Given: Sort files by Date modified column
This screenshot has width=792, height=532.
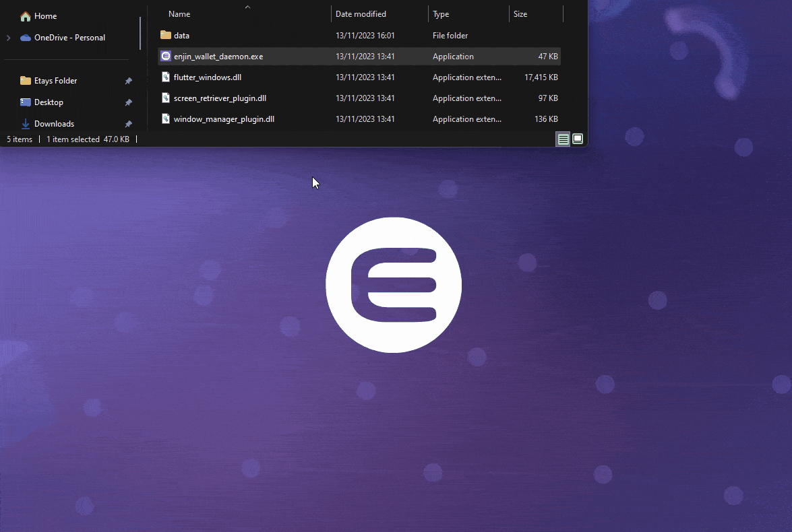Looking at the screenshot, I should (x=361, y=14).
